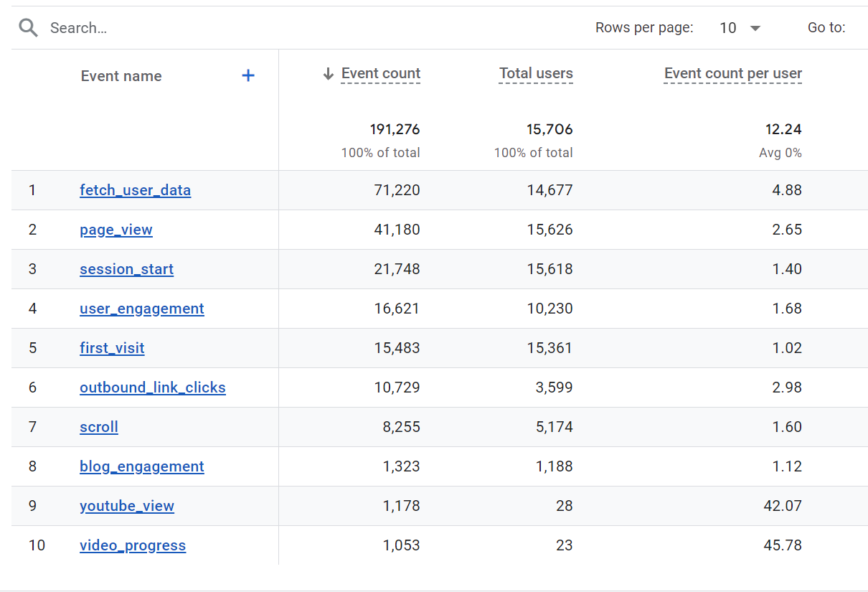Viewport: 868px width, 592px height.
Task: Open the first_visit event link
Action: point(112,348)
